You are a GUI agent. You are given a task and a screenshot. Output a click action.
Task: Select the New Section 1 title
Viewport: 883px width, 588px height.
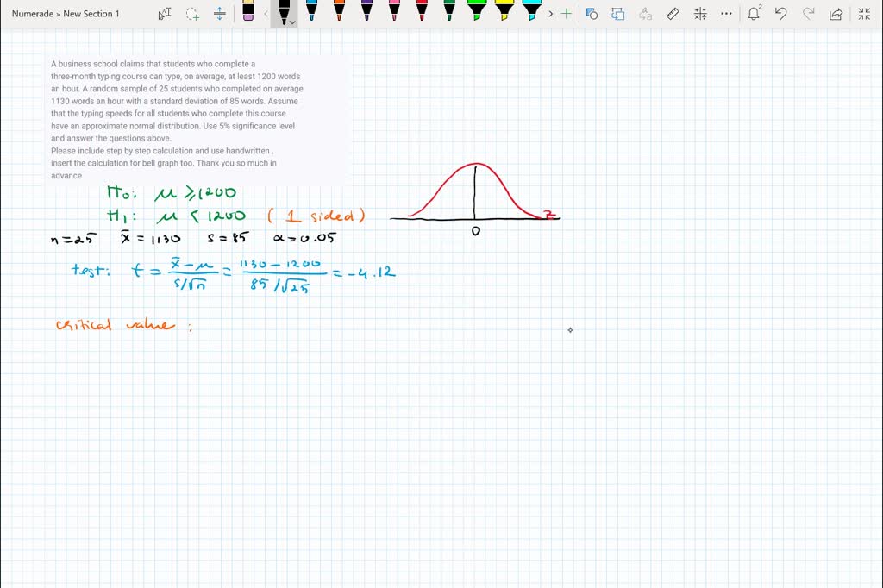(89, 13)
